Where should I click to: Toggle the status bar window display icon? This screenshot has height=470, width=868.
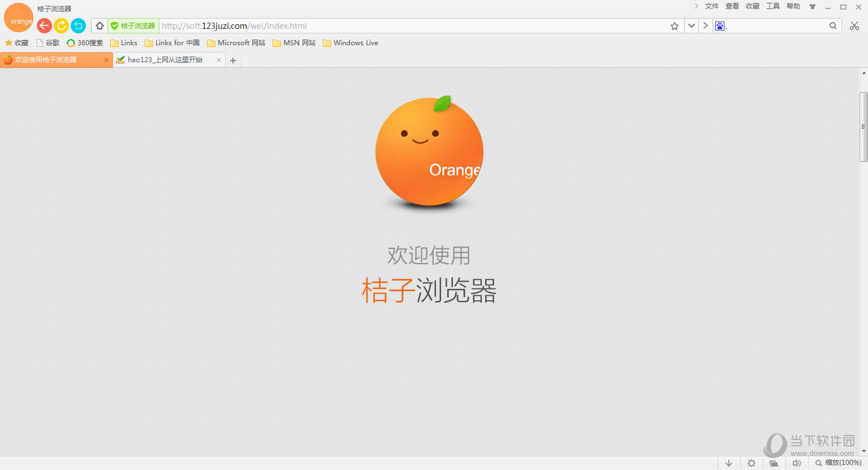pyautogui.click(x=774, y=463)
